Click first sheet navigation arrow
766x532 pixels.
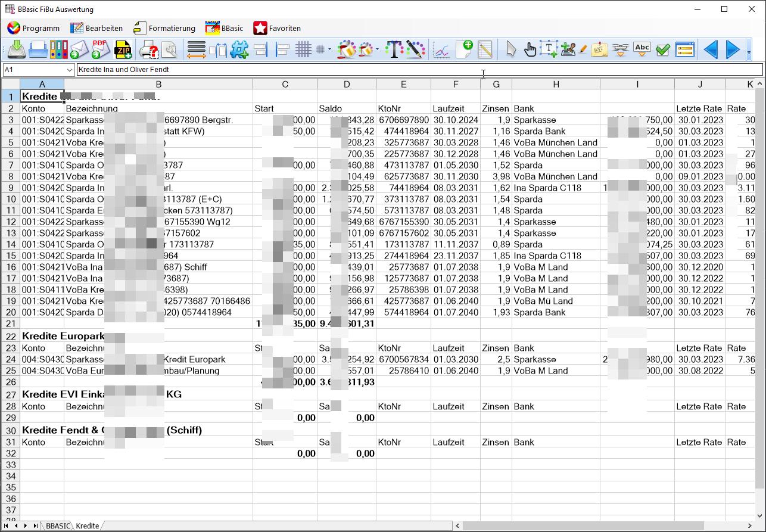click(x=7, y=526)
